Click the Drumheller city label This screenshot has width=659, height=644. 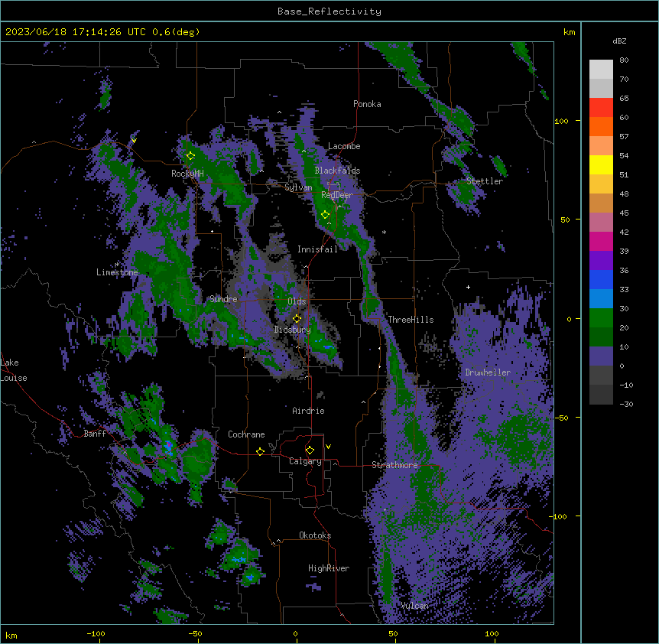tap(488, 372)
